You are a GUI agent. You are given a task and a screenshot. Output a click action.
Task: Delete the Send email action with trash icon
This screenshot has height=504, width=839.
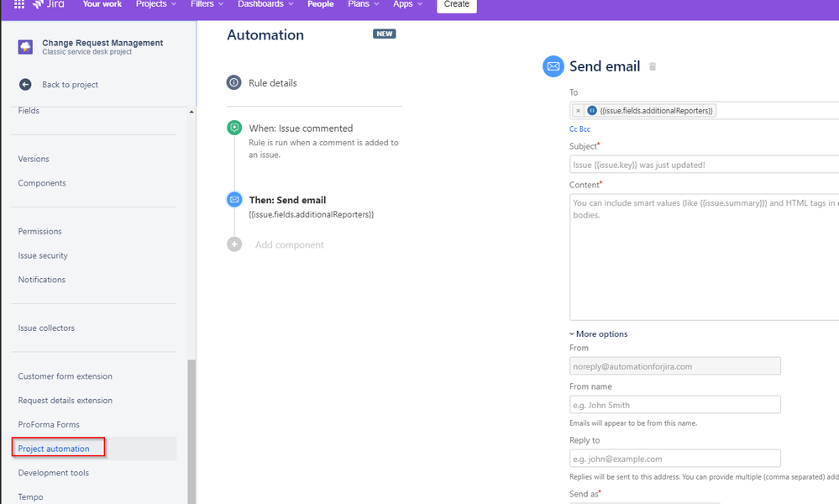(653, 66)
